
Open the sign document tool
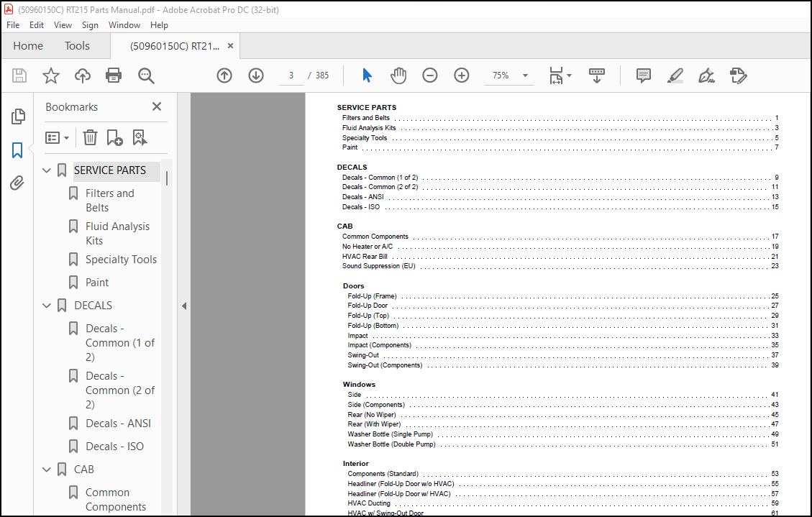pos(706,76)
